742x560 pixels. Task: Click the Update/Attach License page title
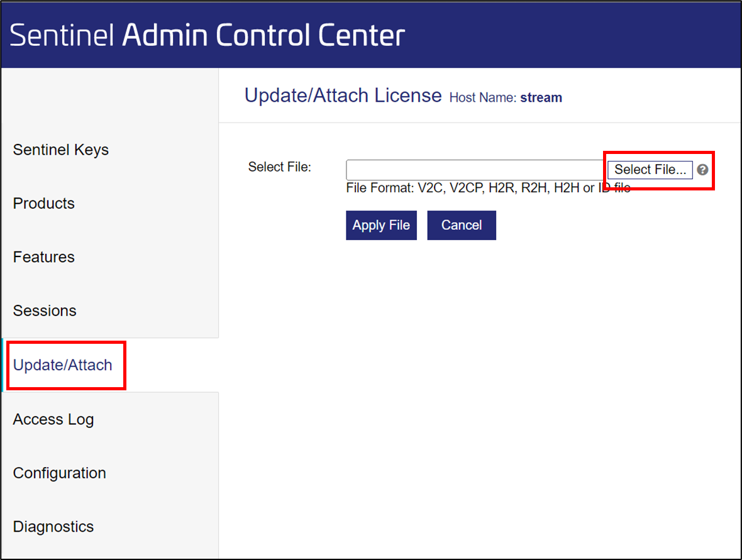coord(343,96)
